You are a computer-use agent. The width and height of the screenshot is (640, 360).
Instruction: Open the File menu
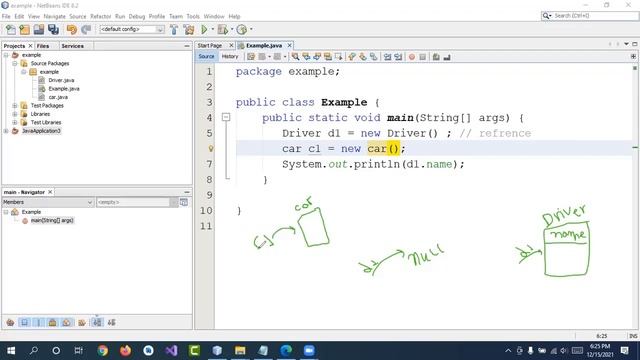[x=6, y=16]
